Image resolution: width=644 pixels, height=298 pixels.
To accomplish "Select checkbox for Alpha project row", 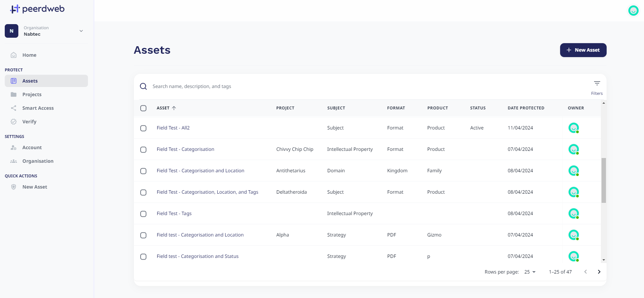I will point(143,235).
